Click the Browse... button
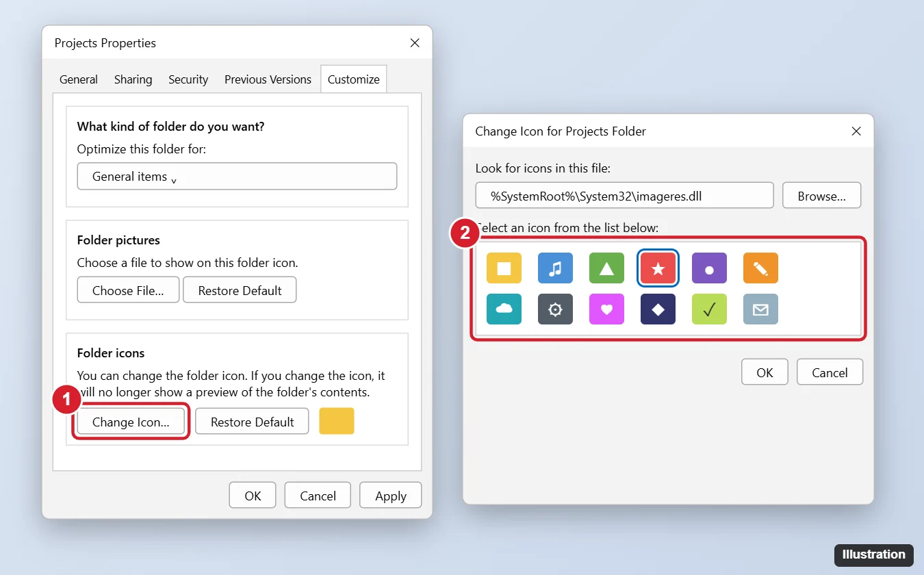 [821, 196]
